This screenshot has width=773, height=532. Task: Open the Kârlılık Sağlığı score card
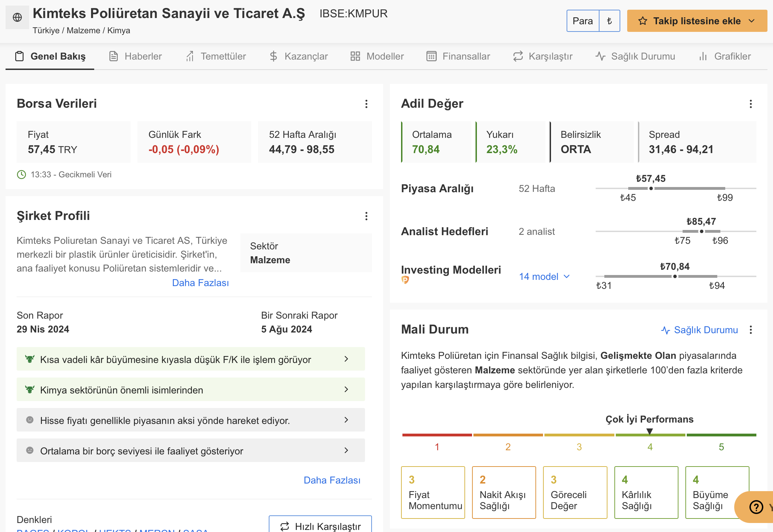[x=646, y=492]
